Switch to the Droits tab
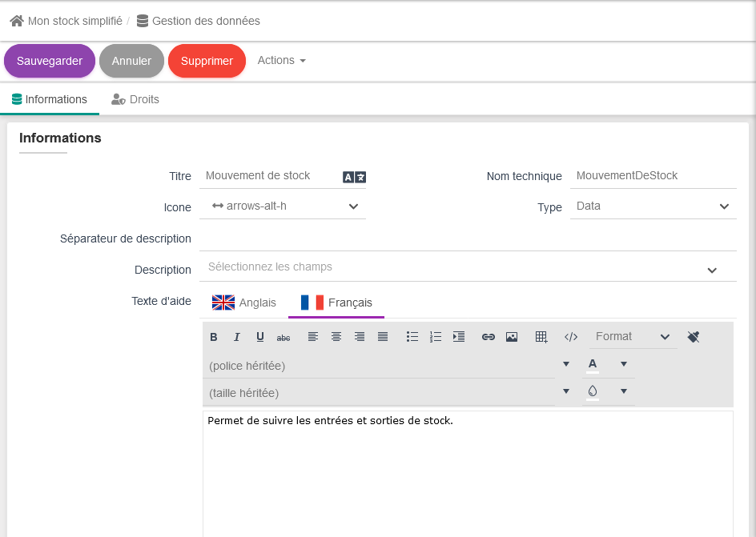 click(x=135, y=100)
